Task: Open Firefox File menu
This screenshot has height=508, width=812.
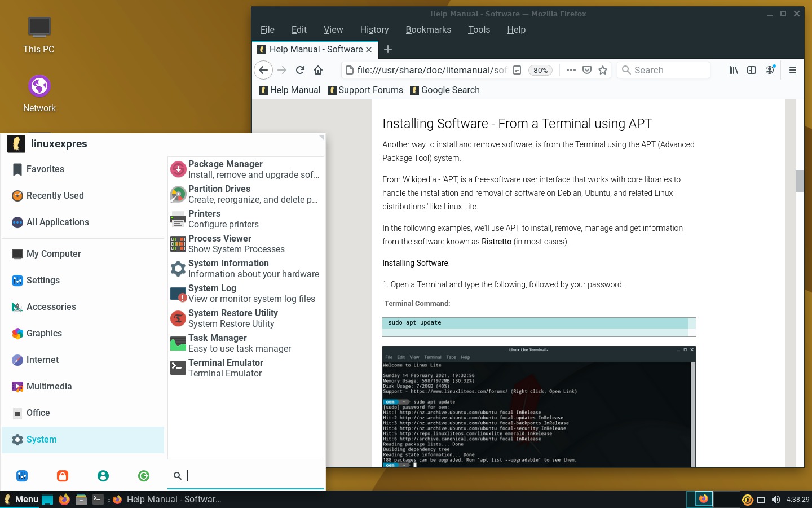Action: (267, 29)
